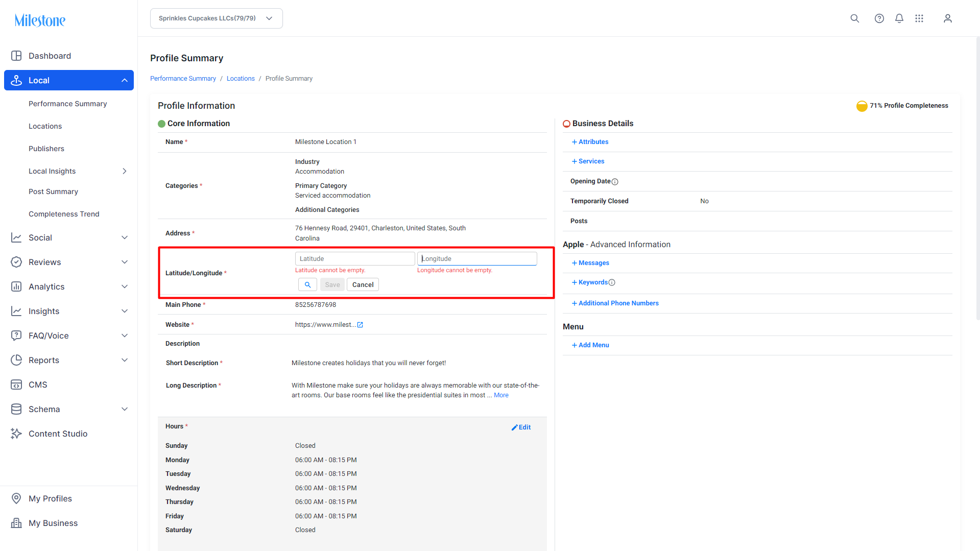This screenshot has width=980, height=551.
Task: Click the Schema database icon
Action: coord(16,409)
